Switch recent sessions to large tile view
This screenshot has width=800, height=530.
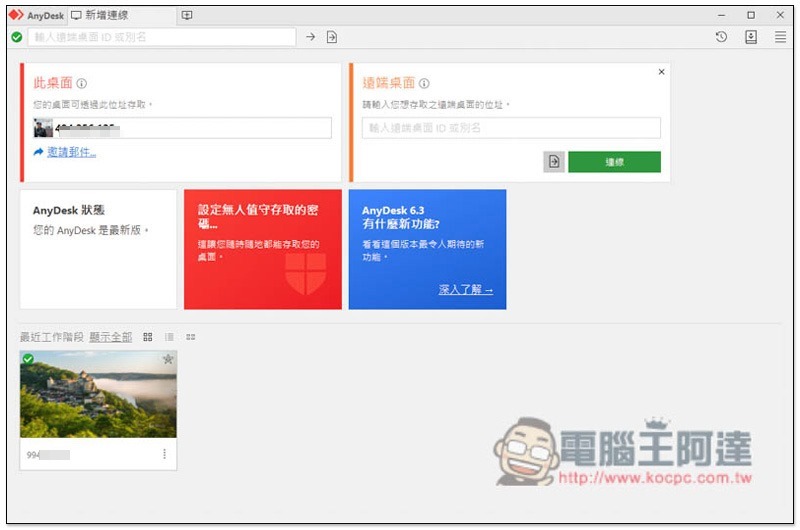[x=148, y=337]
